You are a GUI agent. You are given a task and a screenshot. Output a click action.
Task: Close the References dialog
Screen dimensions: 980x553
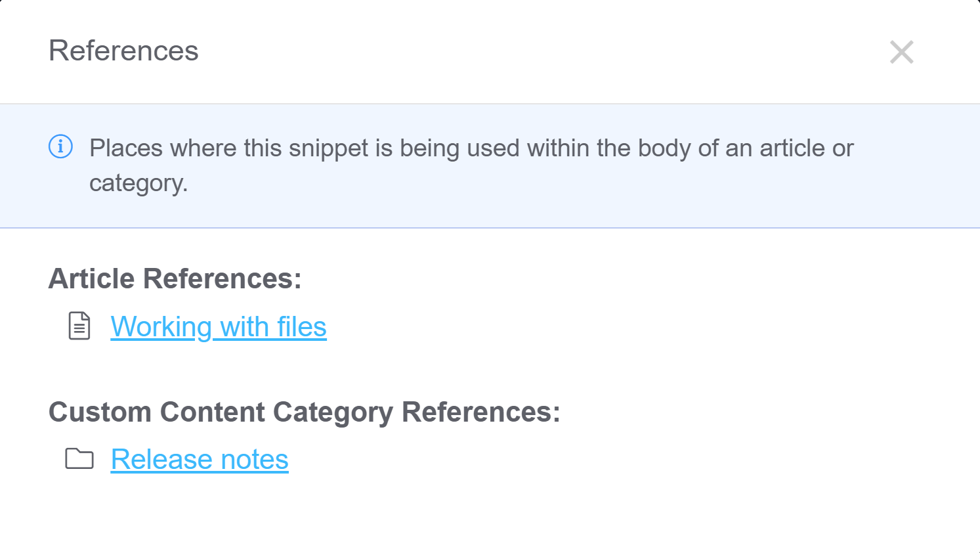point(901,52)
